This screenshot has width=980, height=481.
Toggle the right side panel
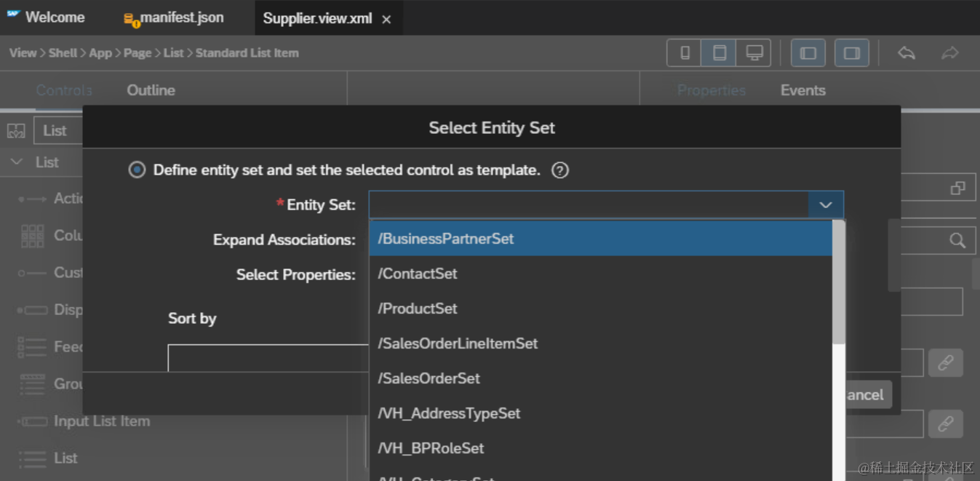pyautogui.click(x=851, y=53)
